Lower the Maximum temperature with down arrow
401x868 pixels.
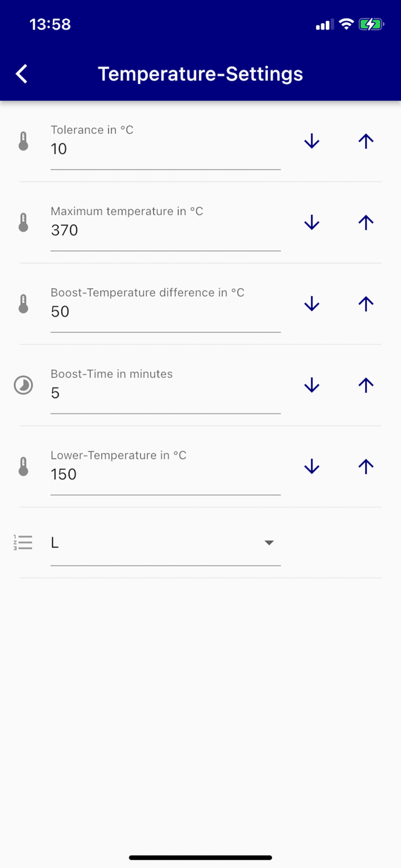coord(312,223)
